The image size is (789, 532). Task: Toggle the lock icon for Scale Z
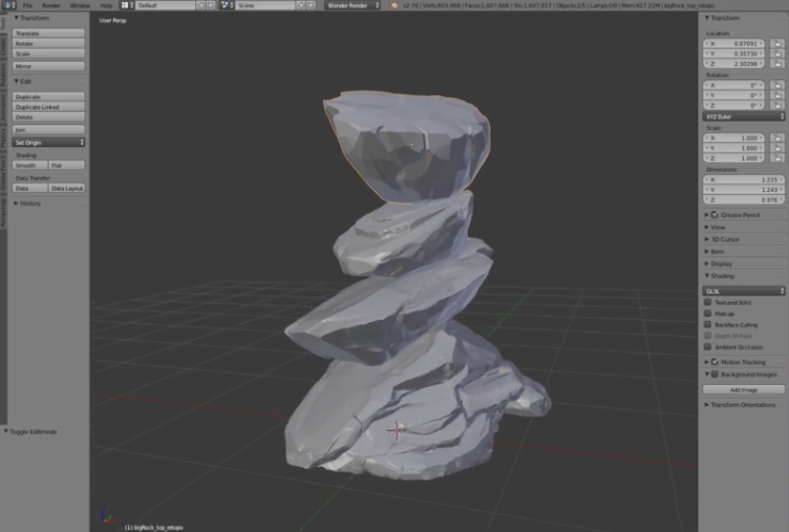coord(778,158)
